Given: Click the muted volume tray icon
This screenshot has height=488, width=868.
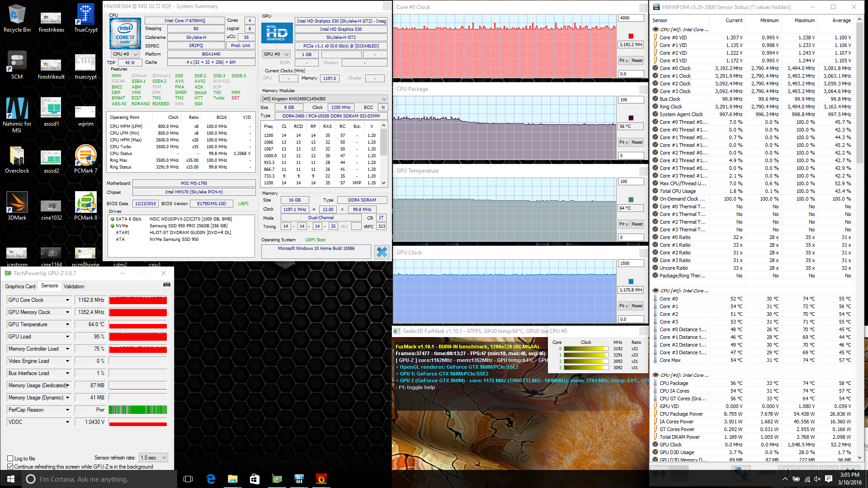Looking at the screenshot, I should click(817, 479).
